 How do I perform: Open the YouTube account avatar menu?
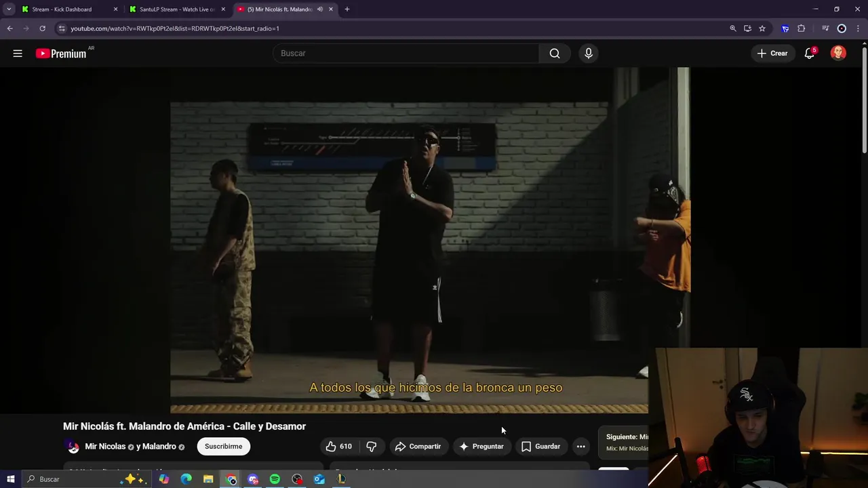(x=838, y=53)
